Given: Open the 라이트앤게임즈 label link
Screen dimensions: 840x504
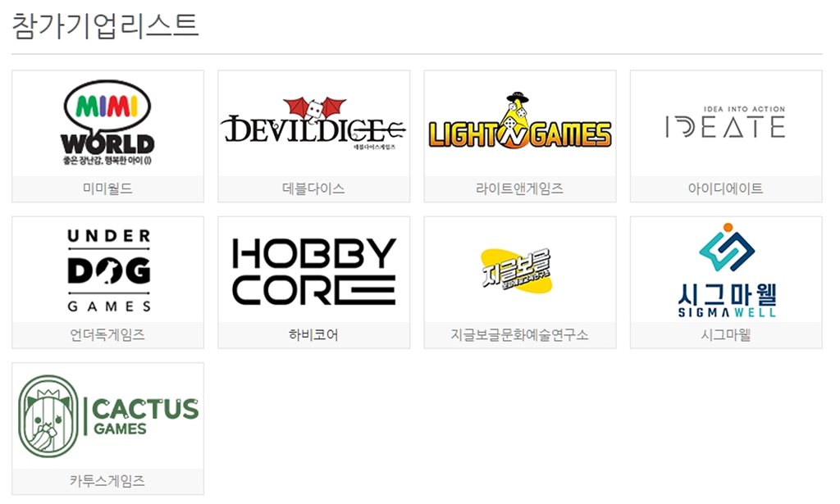Looking at the screenshot, I should tap(519, 188).
